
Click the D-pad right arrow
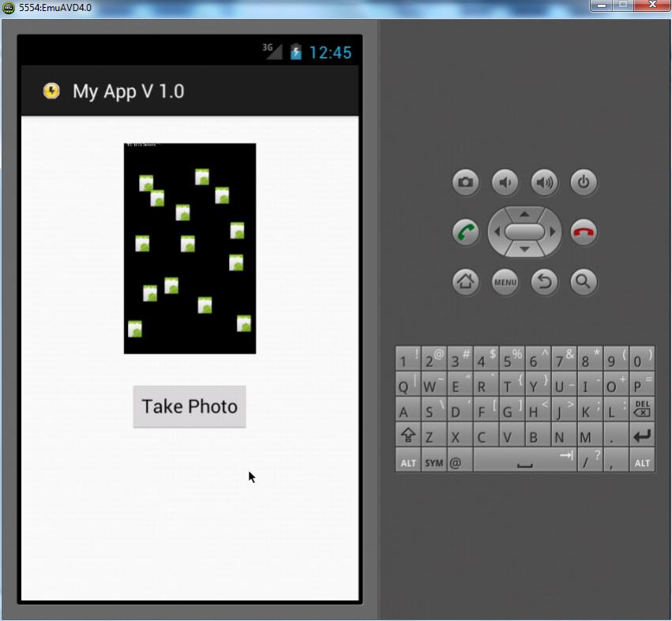553,232
